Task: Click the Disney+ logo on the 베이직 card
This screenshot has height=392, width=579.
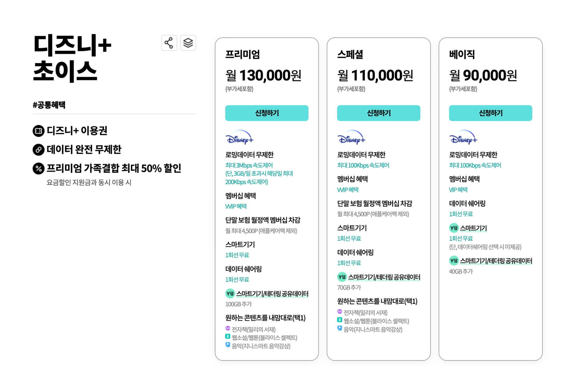Action: [x=463, y=138]
